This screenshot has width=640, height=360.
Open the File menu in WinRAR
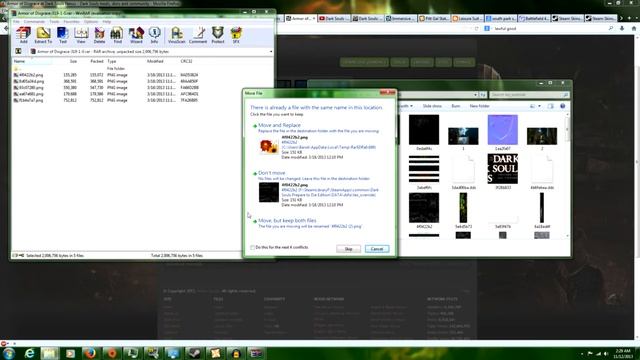(x=16, y=22)
